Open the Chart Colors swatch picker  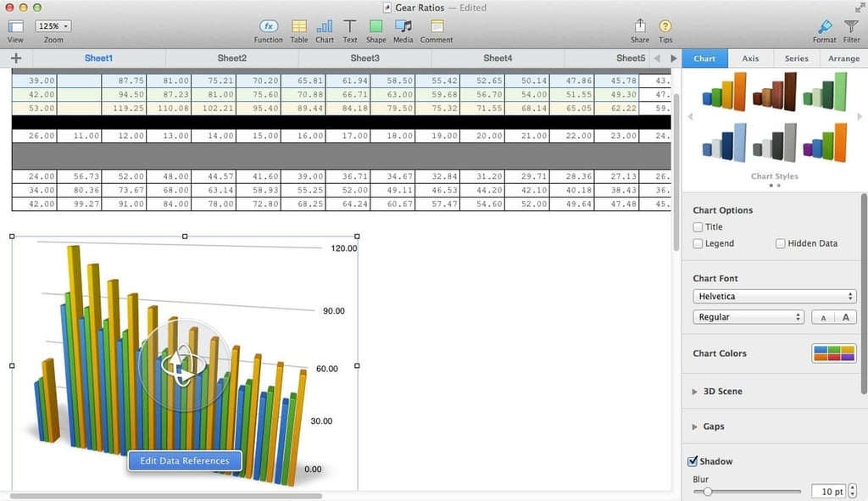pos(834,353)
